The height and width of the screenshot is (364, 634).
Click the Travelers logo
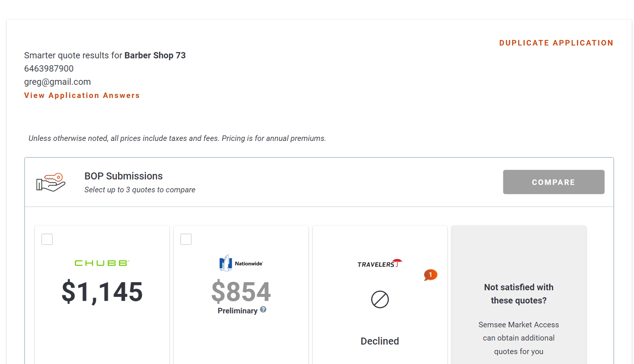(380, 264)
